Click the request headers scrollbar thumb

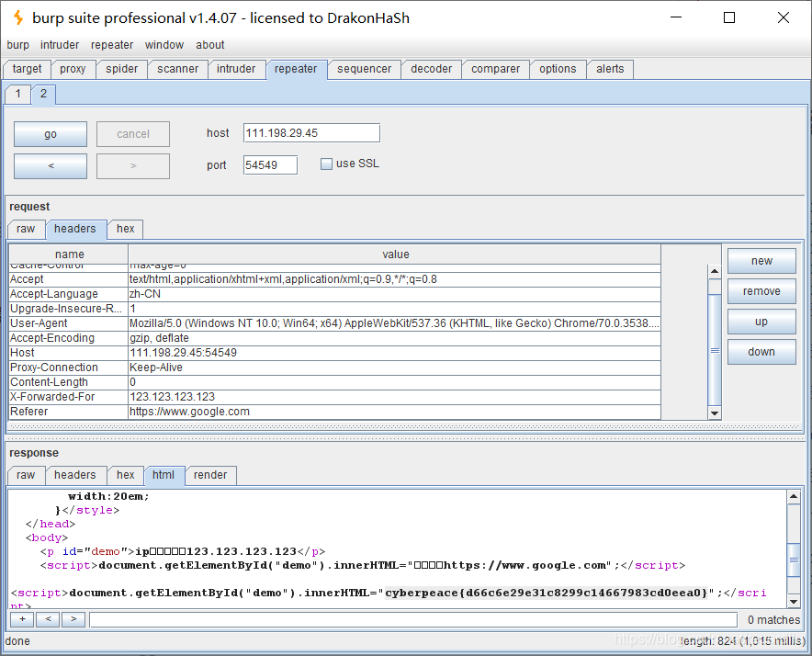[x=715, y=350]
